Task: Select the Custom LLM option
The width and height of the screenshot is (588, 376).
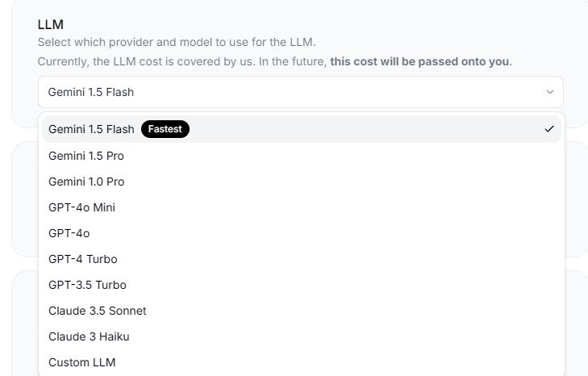Action: pyautogui.click(x=81, y=362)
